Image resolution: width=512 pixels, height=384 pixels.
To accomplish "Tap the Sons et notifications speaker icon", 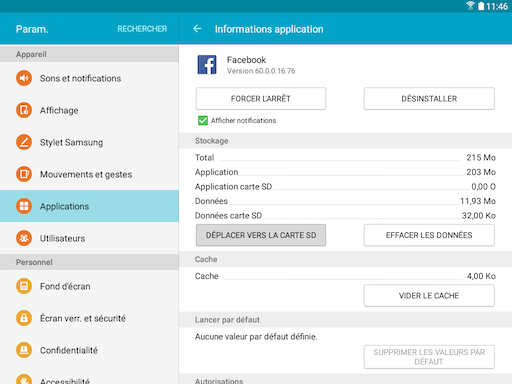I will pos(24,78).
